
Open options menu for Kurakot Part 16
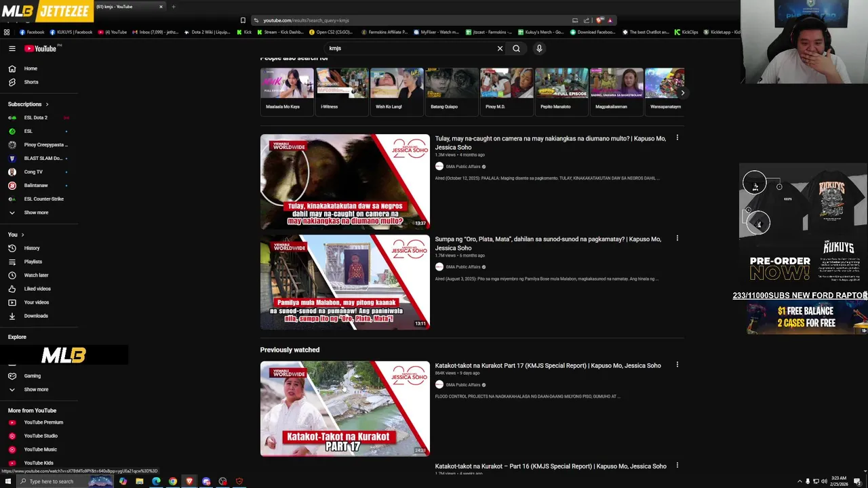click(x=677, y=466)
